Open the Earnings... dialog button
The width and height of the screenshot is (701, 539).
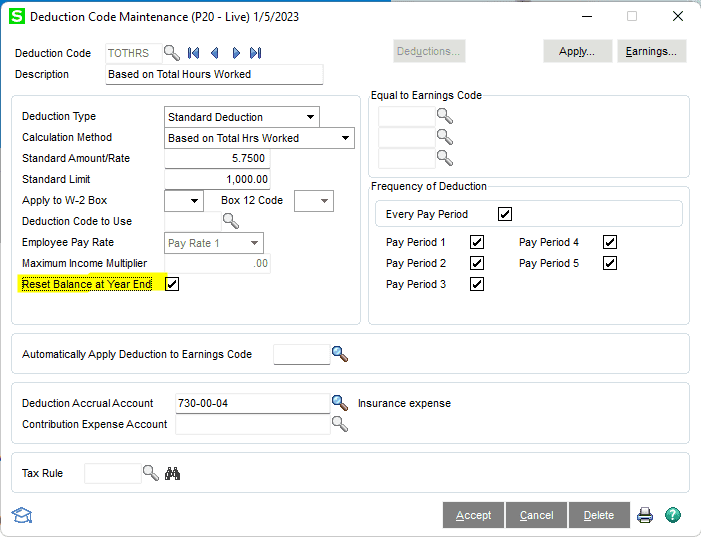652,51
